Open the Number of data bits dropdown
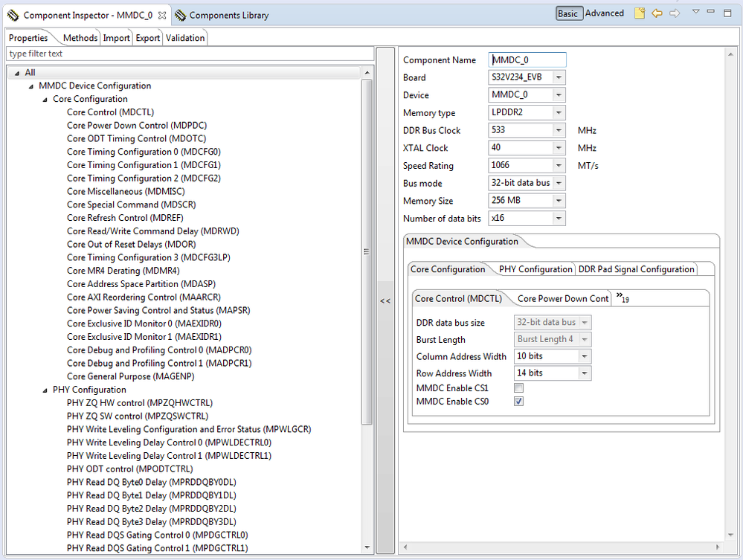 click(559, 218)
